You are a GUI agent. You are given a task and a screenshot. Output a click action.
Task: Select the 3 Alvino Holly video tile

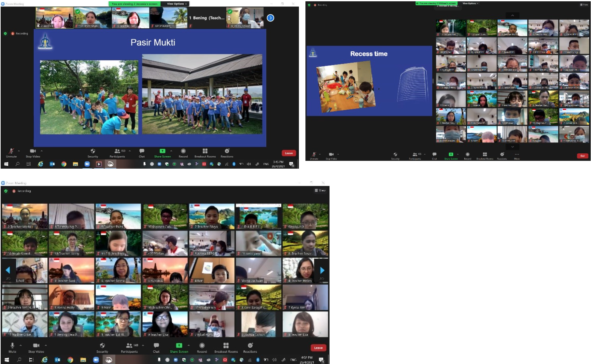pos(72,297)
